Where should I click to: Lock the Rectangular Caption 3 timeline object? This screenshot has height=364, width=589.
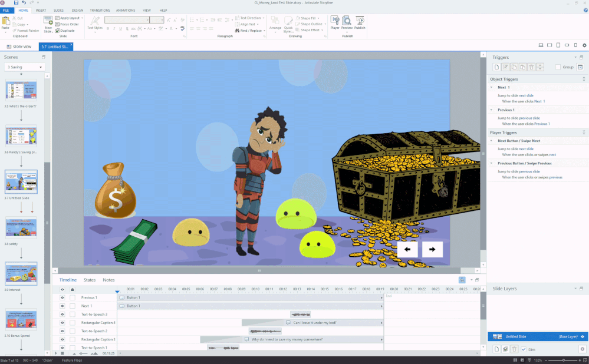click(73, 339)
